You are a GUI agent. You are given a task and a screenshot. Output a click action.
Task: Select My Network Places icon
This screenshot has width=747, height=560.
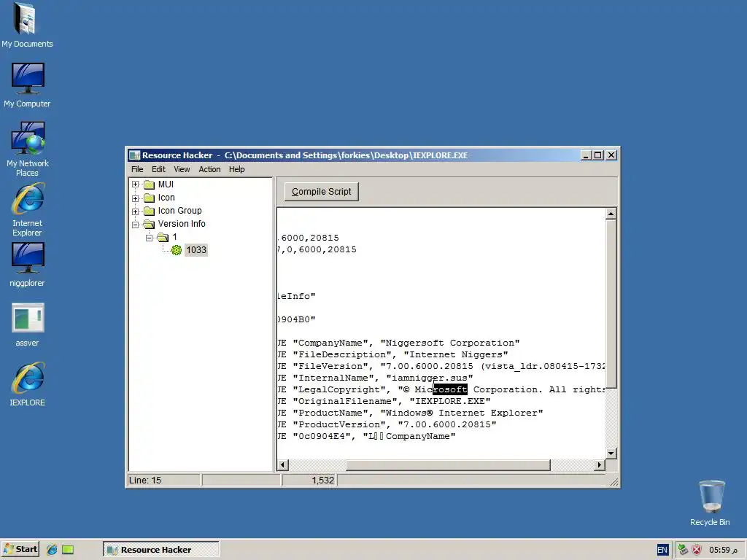27,149
